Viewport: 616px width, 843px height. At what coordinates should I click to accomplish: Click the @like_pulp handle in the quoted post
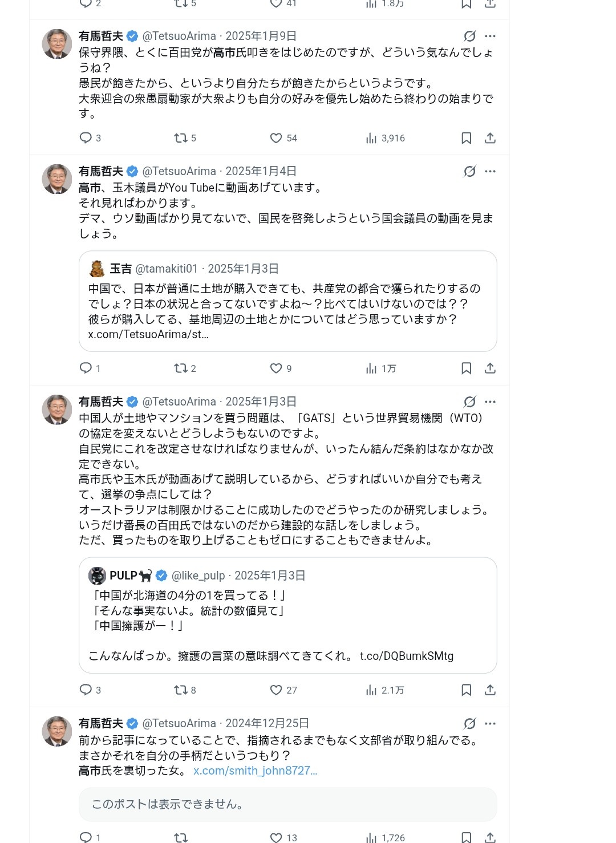[198, 575]
